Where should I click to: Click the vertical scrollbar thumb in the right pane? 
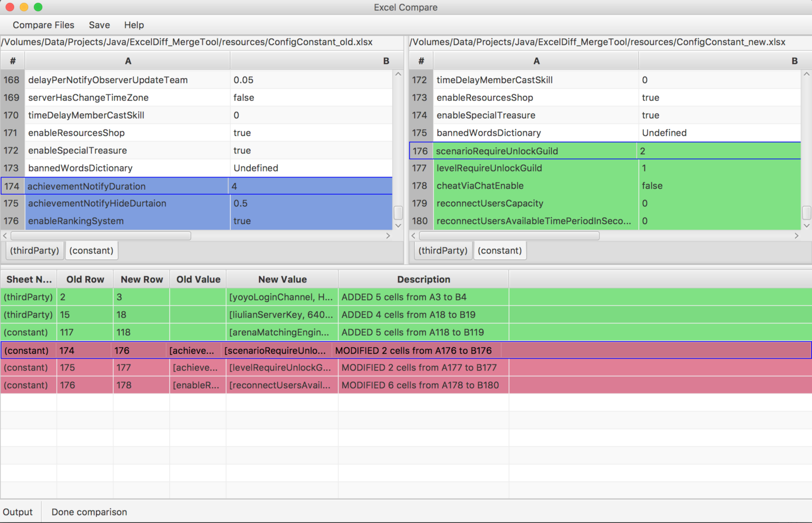806,212
